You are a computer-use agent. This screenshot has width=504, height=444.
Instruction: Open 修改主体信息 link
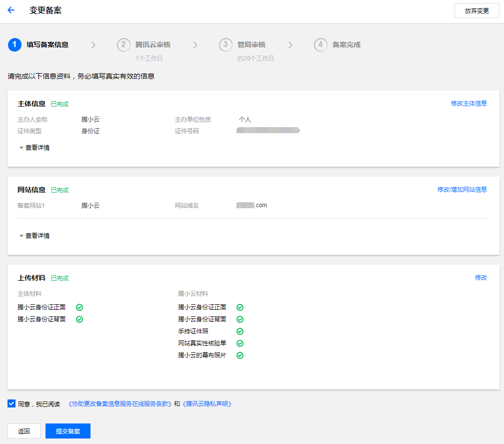click(468, 104)
